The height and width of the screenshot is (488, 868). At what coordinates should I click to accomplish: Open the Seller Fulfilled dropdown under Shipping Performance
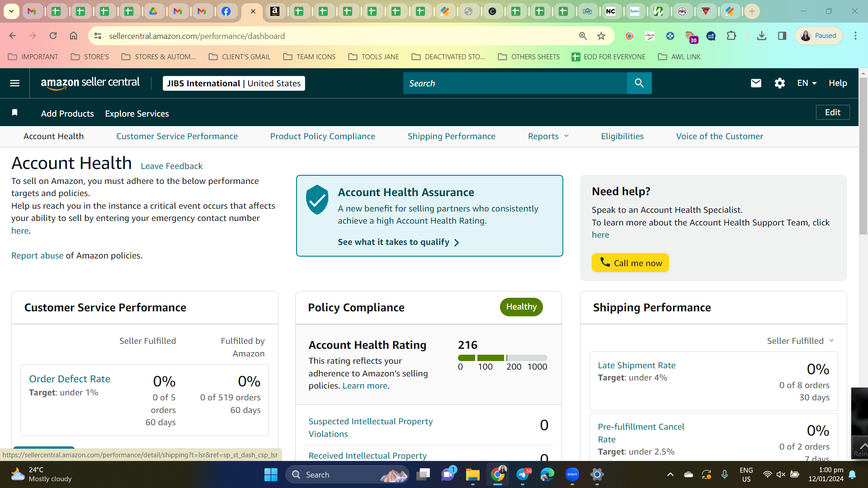pos(800,341)
